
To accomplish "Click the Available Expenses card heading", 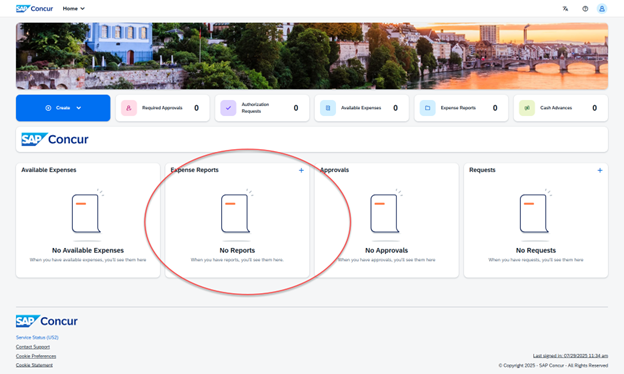I will (49, 170).
